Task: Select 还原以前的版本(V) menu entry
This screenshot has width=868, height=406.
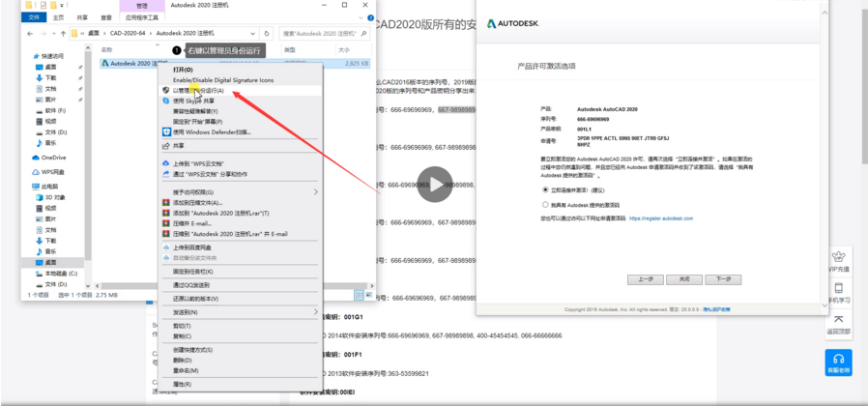Action: [195, 299]
